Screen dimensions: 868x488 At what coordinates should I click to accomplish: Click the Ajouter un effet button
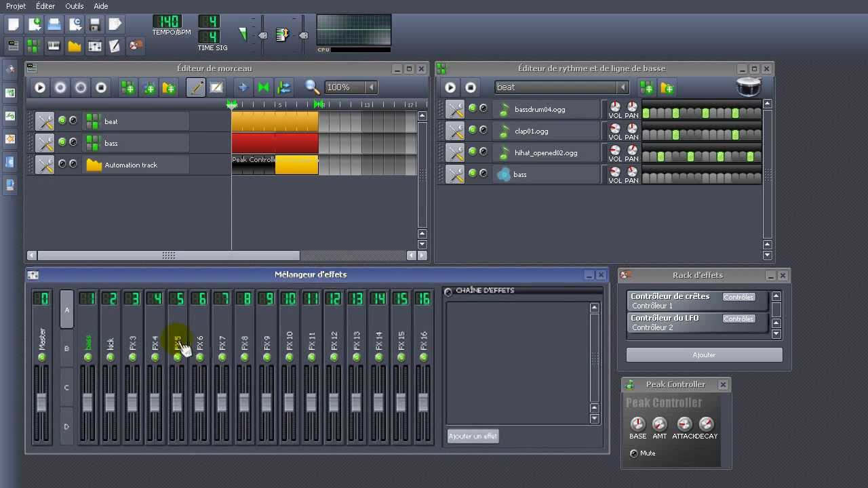pyautogui.click(x=473, y=436)
